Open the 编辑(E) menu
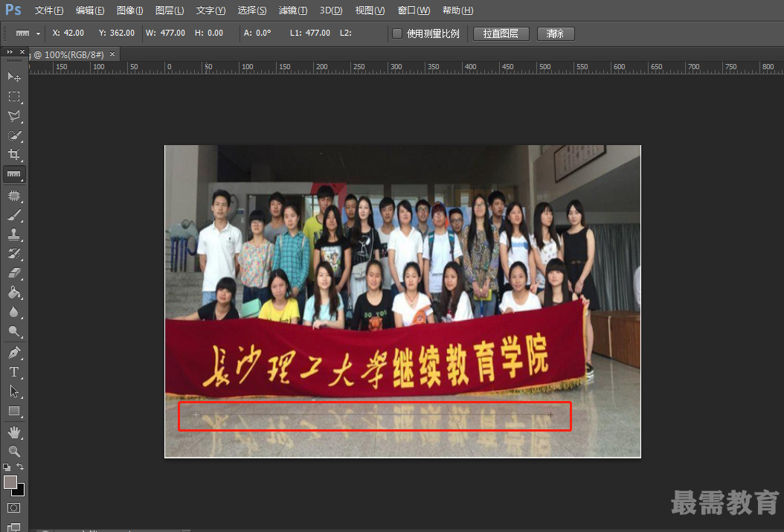Image resolution: width=784 pixels, height=532 pixels. (90, 10)
